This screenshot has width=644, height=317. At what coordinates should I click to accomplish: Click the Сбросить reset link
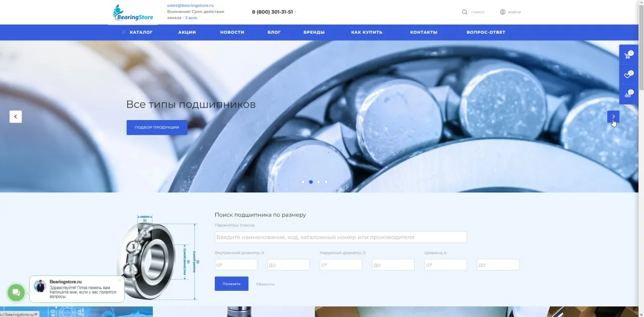coord(265,284)
